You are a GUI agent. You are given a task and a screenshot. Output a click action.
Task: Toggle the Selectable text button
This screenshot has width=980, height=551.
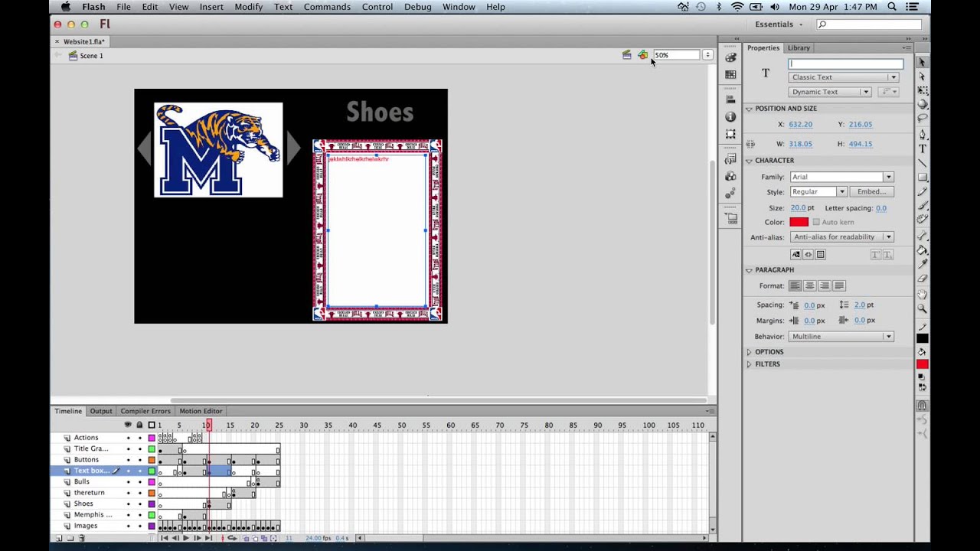[795, 254]
